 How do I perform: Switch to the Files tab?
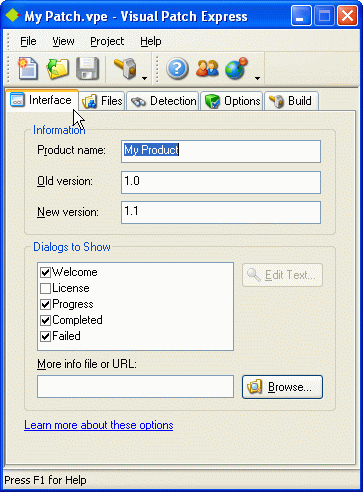102,101
